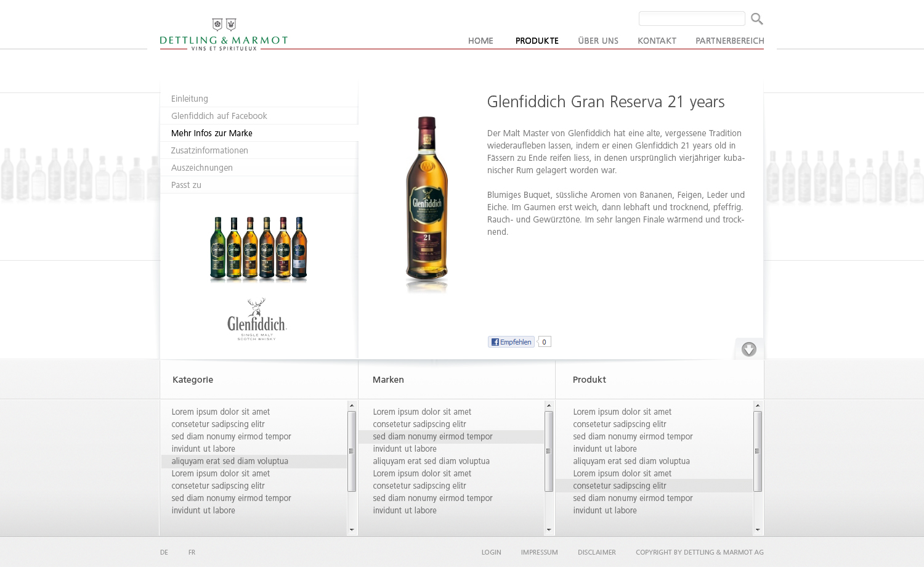The height and width of the screenshot is (567, 924).
Task: Click the down arrow expand icon
Action: (748, 349)
